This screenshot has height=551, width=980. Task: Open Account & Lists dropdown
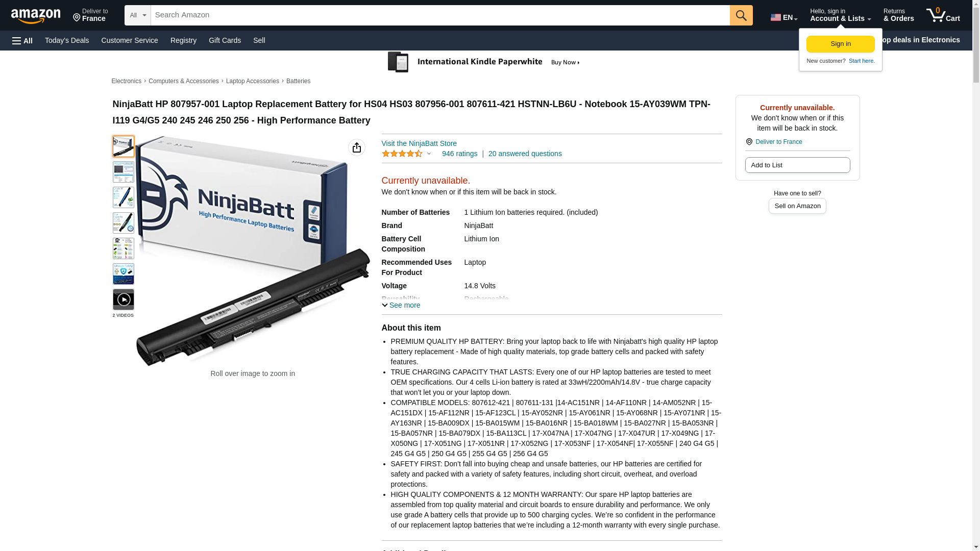(840, 15)
